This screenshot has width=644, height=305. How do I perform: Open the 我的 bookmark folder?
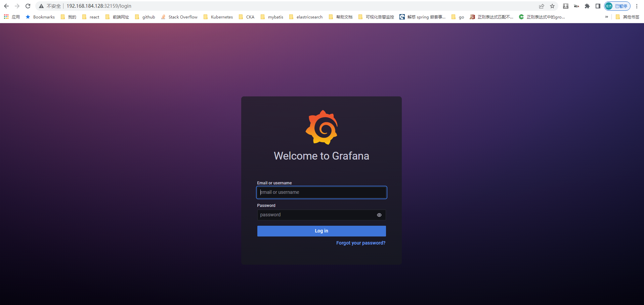(69, 17)
